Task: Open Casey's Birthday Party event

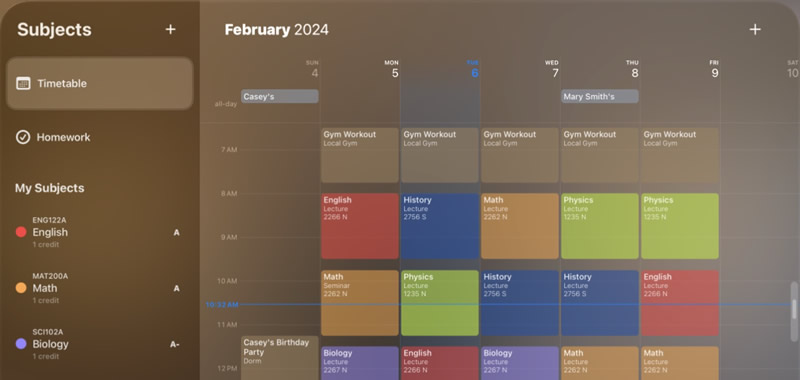Action: point(280,358)
